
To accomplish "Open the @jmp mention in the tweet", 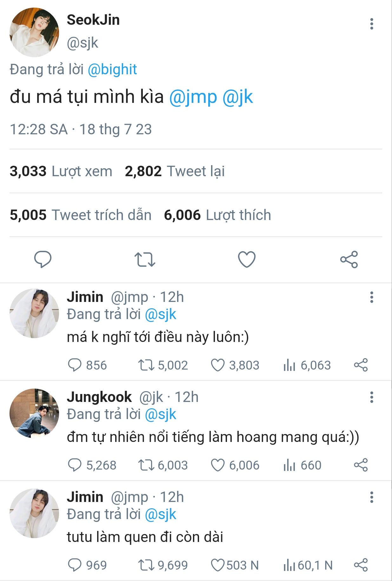I will coord(193,97).
